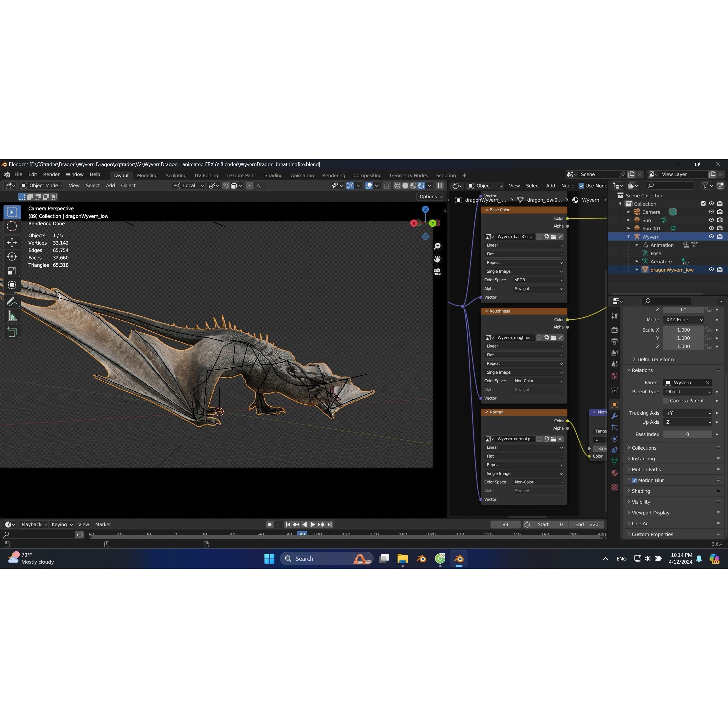Toggle the Motion Blur checkbox
The width and height of the screenshot is (728, 728).
pos(634,480)
